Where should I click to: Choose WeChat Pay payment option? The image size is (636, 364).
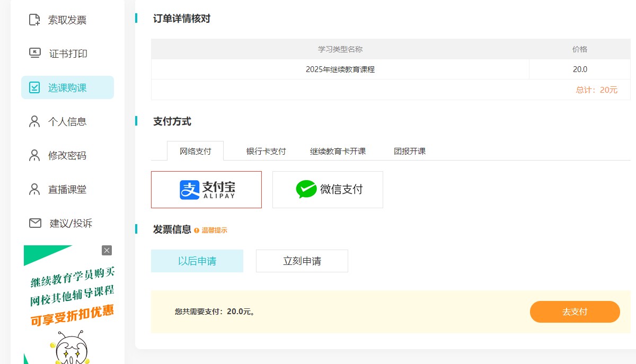[328, 190]
